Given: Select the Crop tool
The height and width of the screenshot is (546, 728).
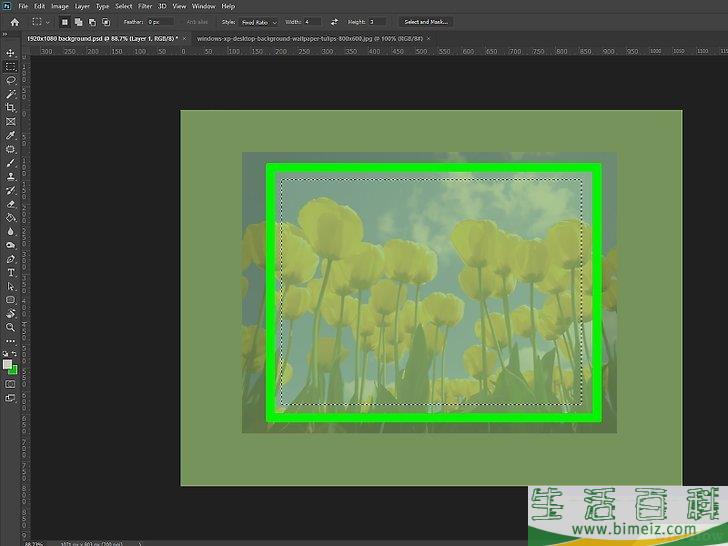Looking at the screenshot, I should pyautogui.click(x=11, y=108).
